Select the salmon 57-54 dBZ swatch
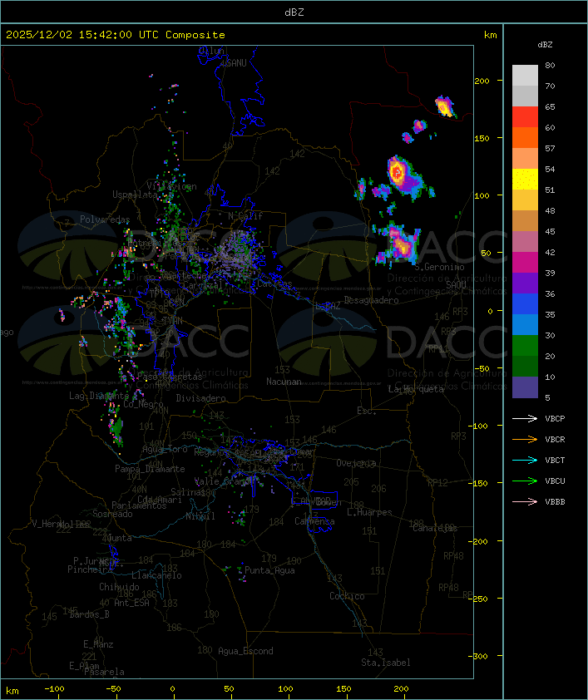Image resolution: width=588 pixels, height=700 pixels. point(525,159)
